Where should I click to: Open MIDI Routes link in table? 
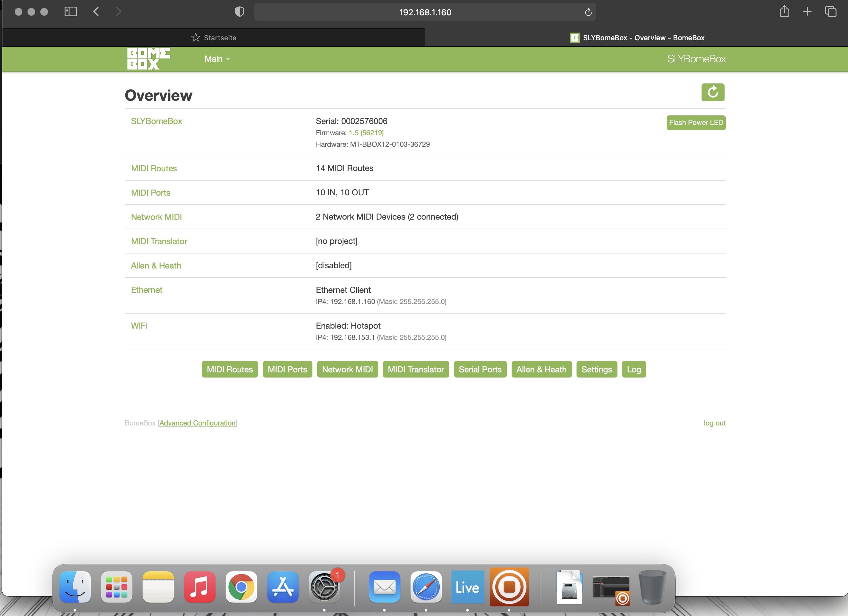tap(154, 168)
